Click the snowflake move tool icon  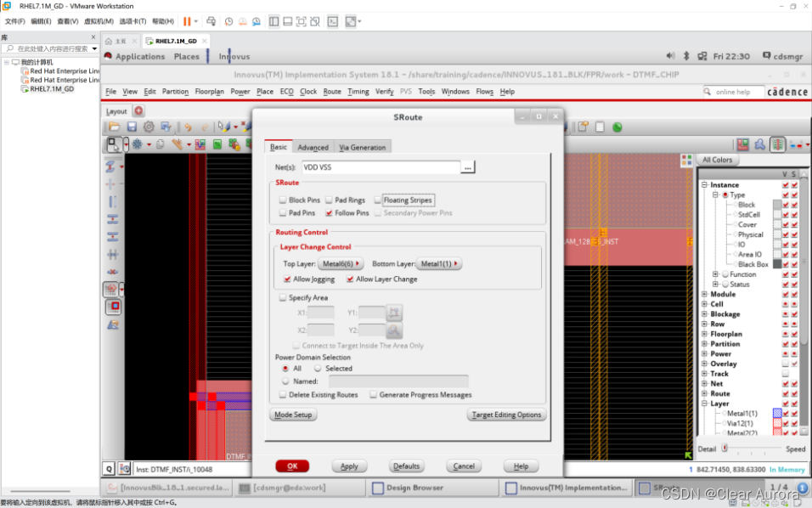(137, 144)
